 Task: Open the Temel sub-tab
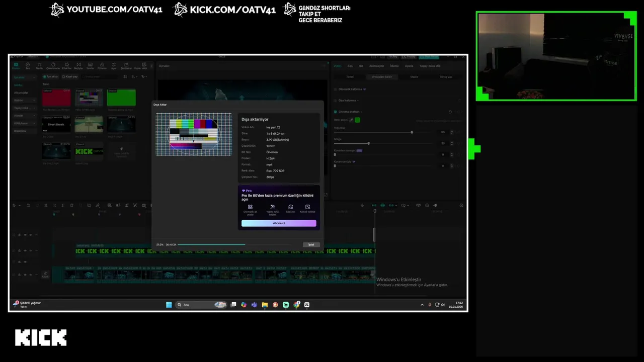[x=350, y=77]
